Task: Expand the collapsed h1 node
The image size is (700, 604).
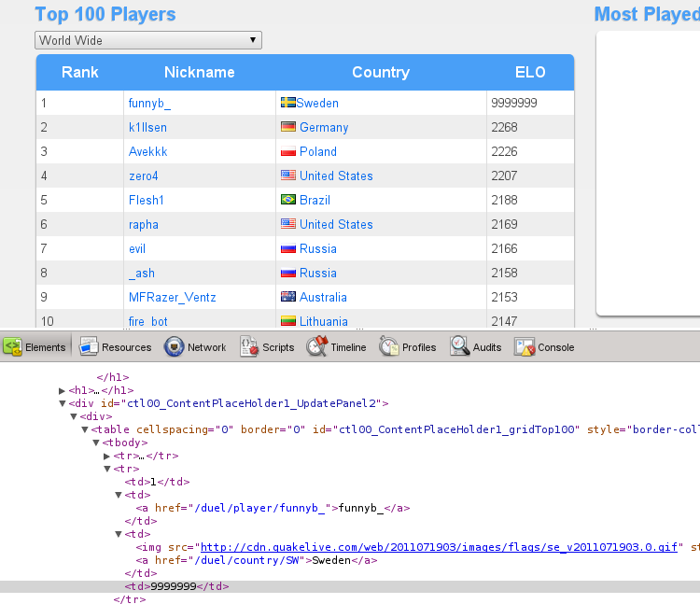Action: coord(63,390)
